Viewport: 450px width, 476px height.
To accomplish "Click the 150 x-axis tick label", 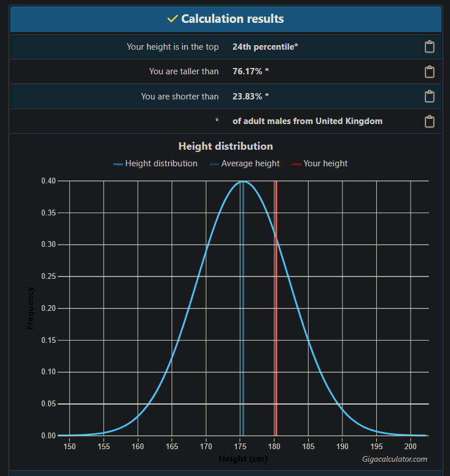I will [70, 446].
